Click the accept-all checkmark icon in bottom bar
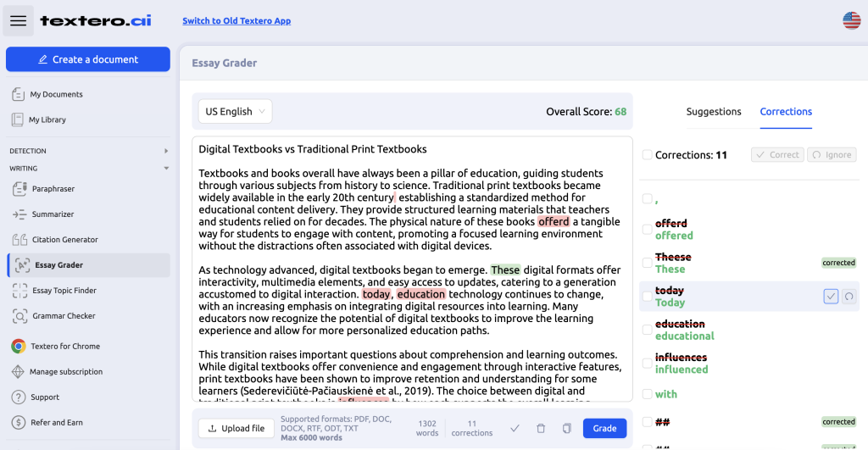868x450 pixels. [515, 428]
